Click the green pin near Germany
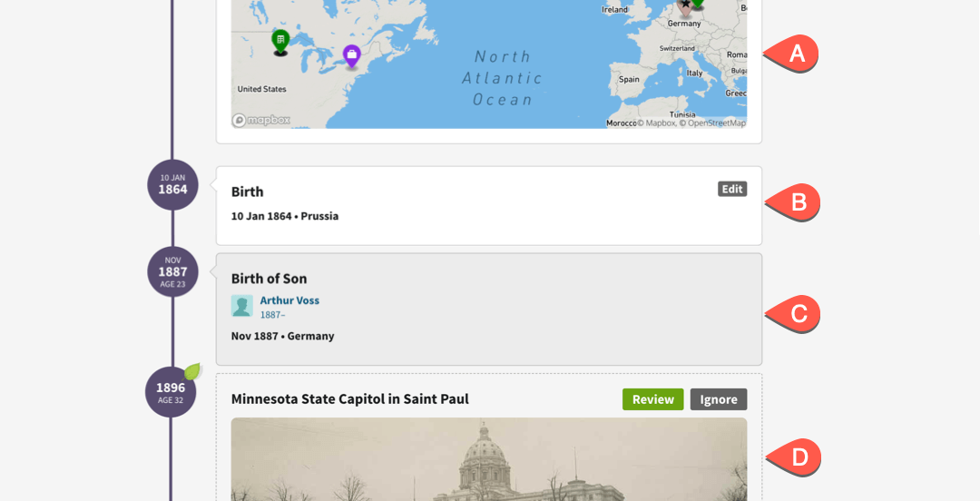Screen dimensions: 980x501 click(x=698, y=4)
